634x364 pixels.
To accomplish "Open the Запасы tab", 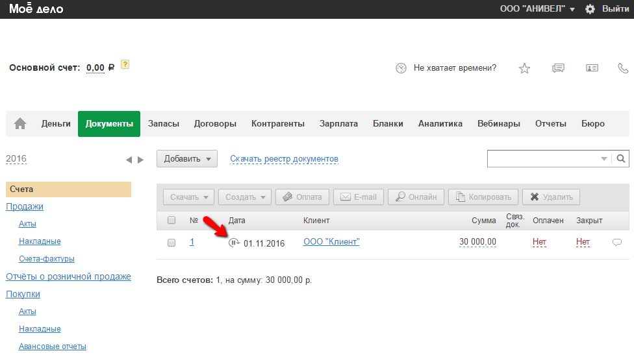I will [163, 124].
